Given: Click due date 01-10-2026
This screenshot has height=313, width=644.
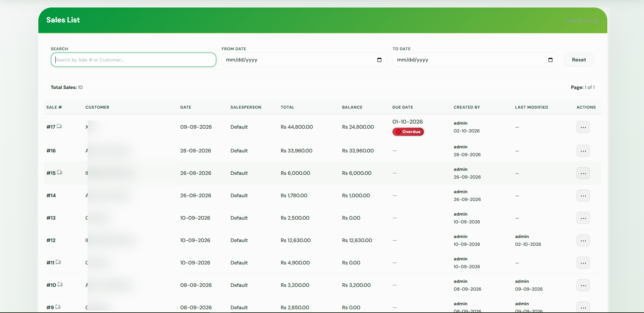Looking at the screenshot, I should (407, 122).
